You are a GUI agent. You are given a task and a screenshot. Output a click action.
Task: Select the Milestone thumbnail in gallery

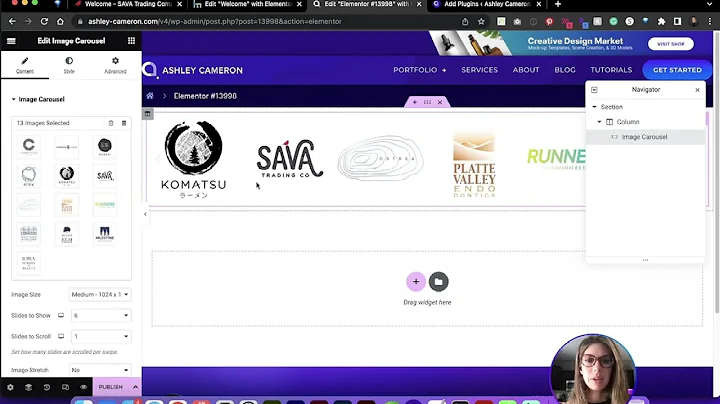point(105,234)
